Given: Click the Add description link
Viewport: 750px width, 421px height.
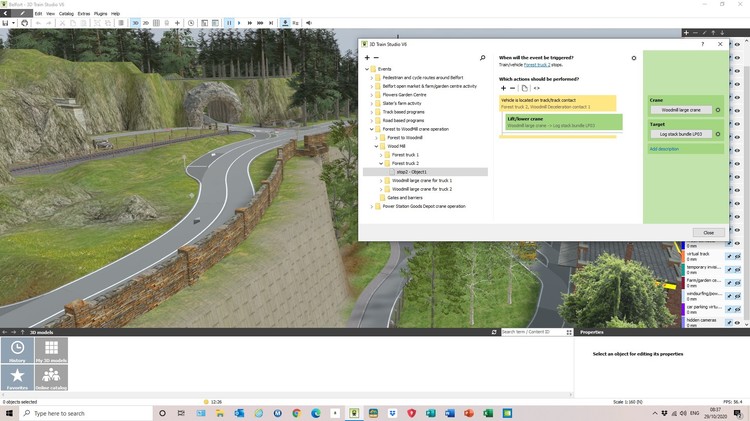Looking at the screenshot, I should 663,149.
